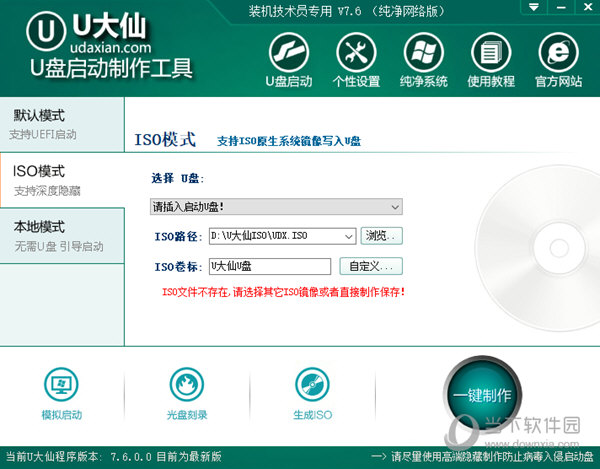
Task: Expand the ISO路径 combo box arrow
Action: (348, 236)
